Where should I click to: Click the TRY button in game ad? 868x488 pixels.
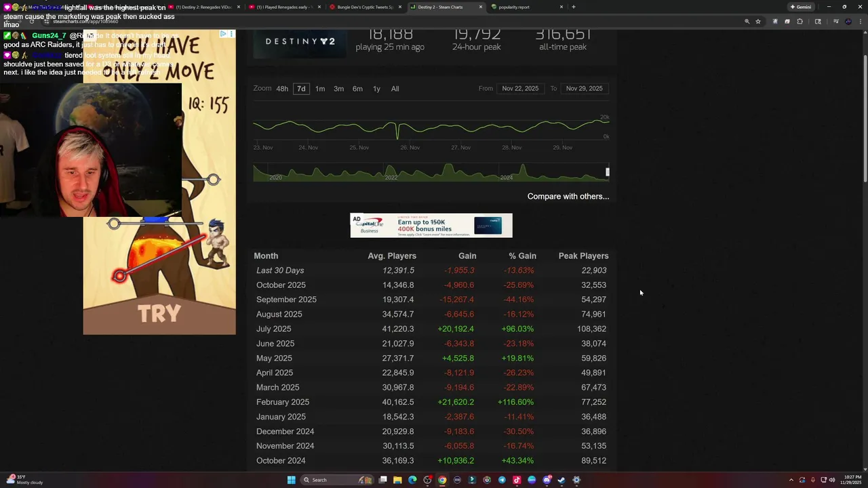[x=159, y=314]
